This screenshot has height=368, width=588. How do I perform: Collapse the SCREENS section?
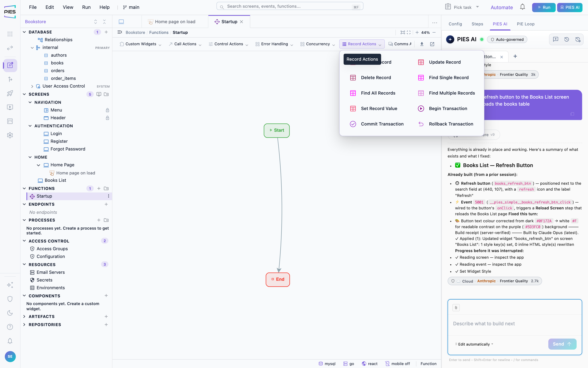click(x=24, y=94)
